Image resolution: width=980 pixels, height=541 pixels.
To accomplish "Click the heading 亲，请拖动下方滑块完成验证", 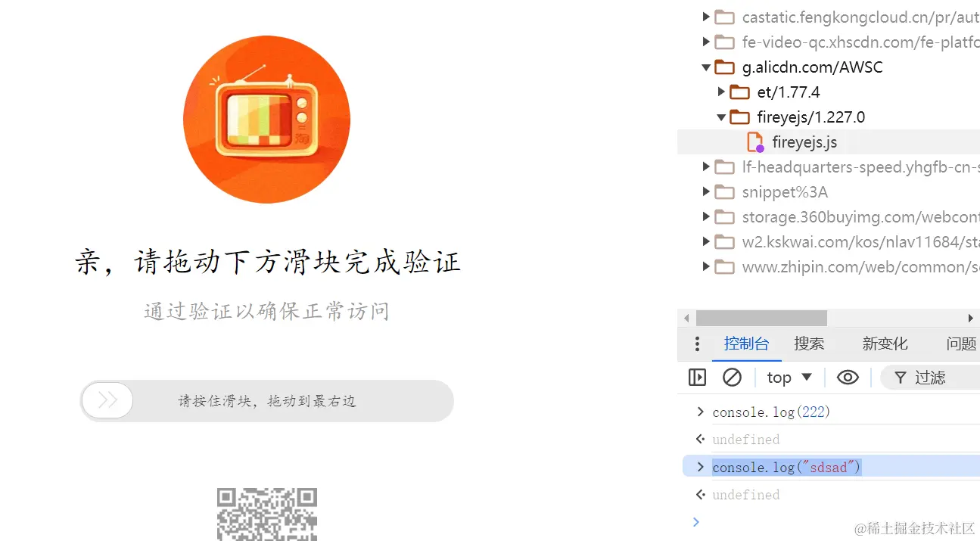I will [x=268, y=262].
